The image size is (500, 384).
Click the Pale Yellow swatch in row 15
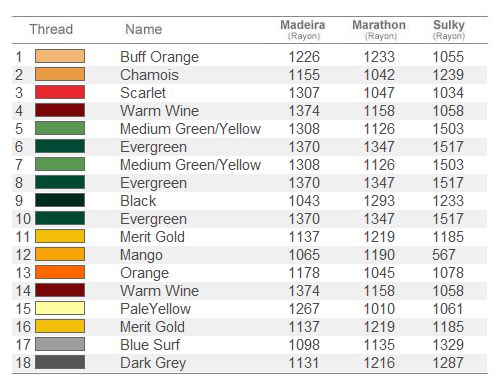[60, 308]
